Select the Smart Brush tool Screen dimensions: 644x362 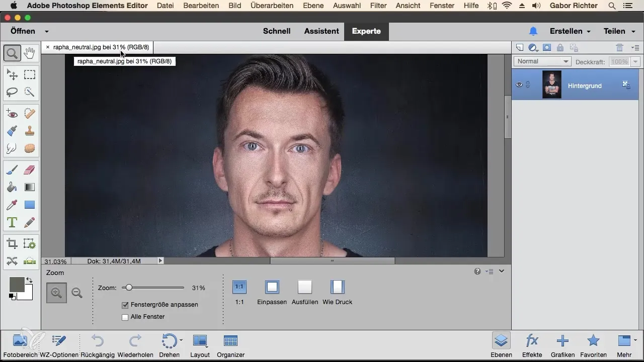[12, 131]
